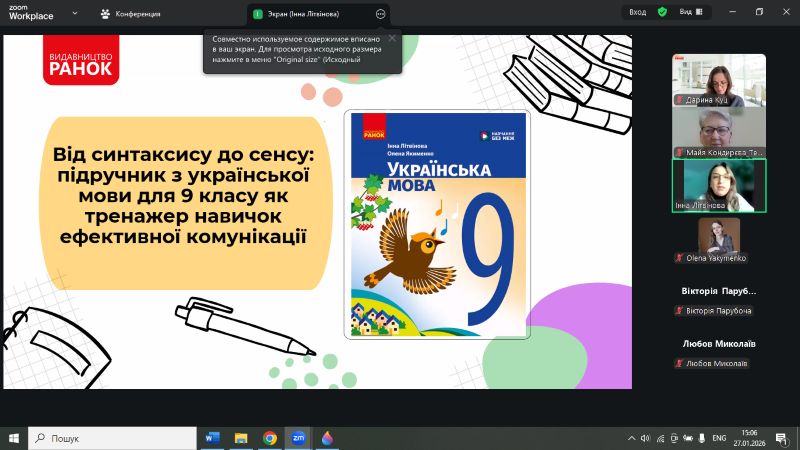This screenshot has height=450, width=800.
Task: Select Вікторія Паруб... participant name tile
Action: [x=719, y=291]
